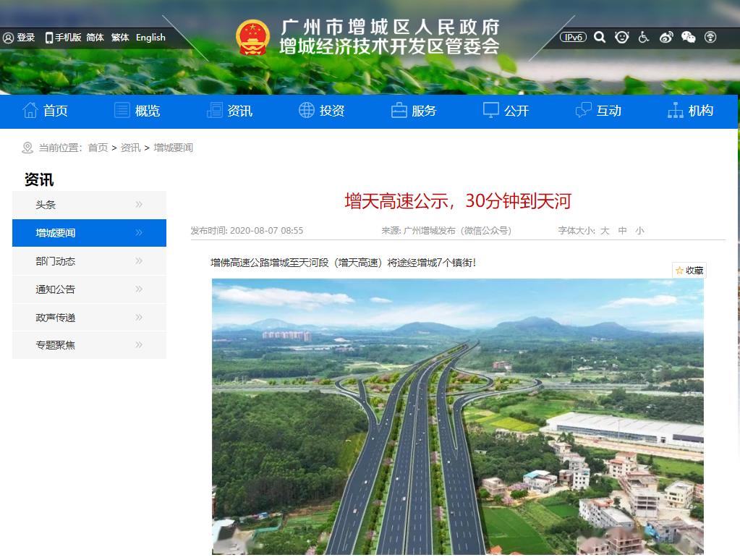Enable IPv6 mode via the IPv6 badge
The width and height of the screenshot is (740, 560).
pyautogui.click(x=572, y=36)
